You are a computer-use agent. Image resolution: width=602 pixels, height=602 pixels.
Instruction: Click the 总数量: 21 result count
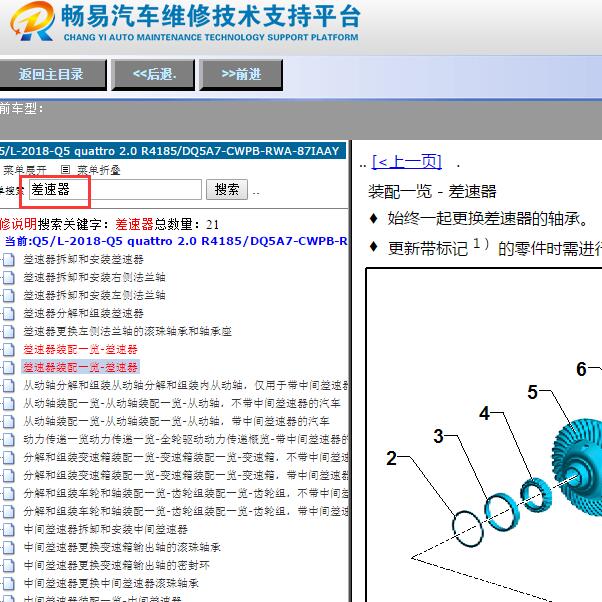pyautogui.click(x=187, y=224)
